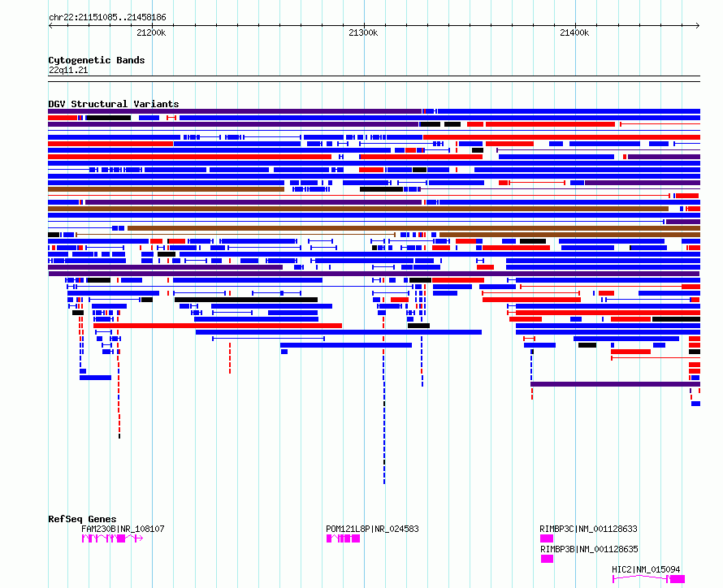Image resolution: width=723 pixels, height=588 pixels.
Task: Click the chr22:21151085..21458186 coordinate label
Action: [107, 18]
